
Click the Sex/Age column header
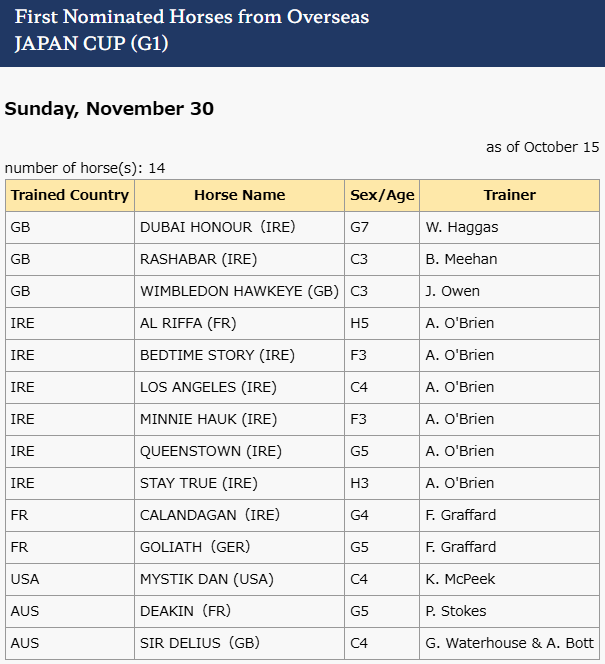382,195
